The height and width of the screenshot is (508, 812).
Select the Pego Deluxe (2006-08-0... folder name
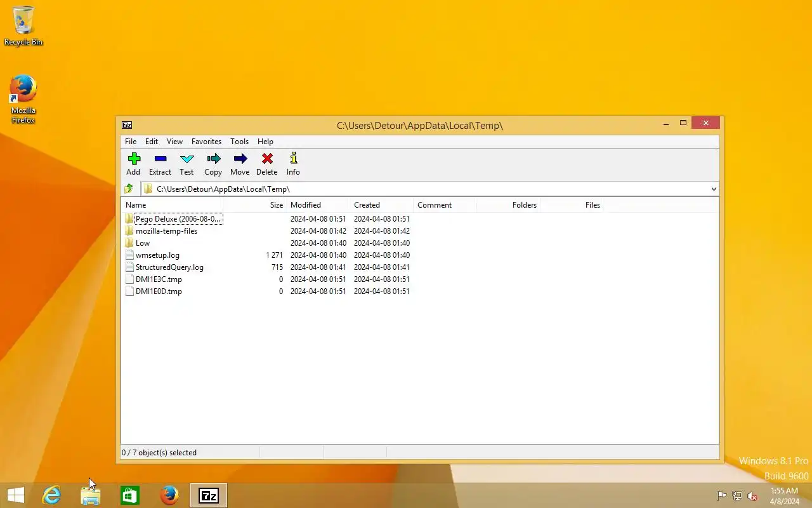click(x=178, y=219)
